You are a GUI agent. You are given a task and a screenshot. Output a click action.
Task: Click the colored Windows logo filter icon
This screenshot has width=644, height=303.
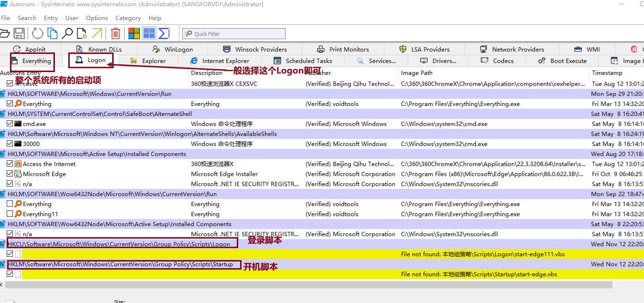click(134, 33)
